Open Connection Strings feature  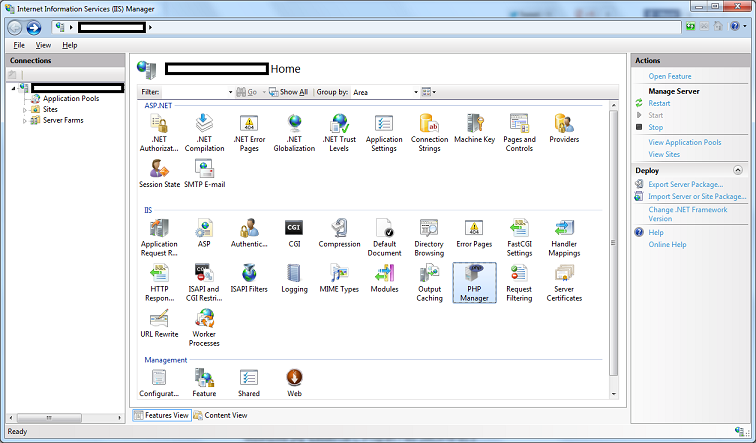tap(429, 133)
